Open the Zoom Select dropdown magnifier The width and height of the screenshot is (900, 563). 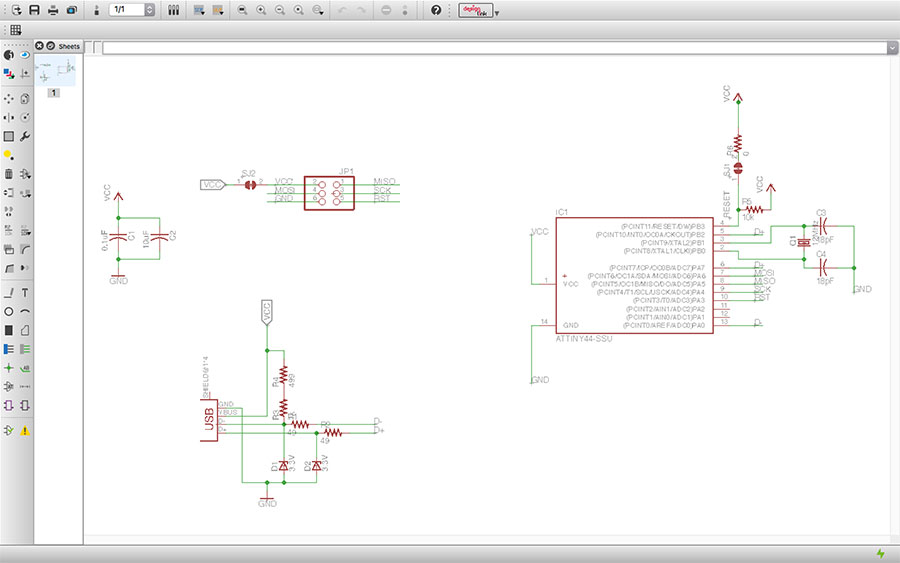(318, 10)
